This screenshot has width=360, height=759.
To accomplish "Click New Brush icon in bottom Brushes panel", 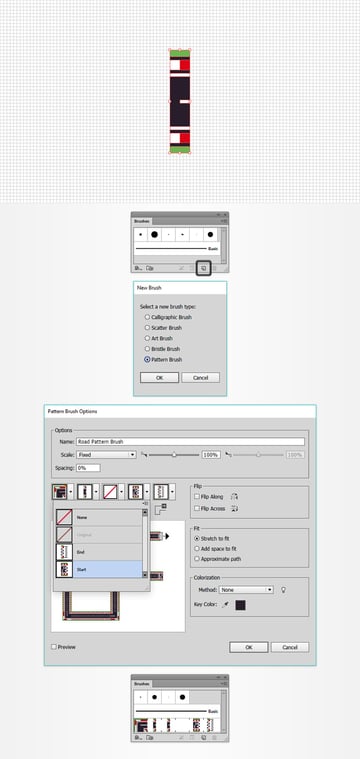I will point(204,737).
